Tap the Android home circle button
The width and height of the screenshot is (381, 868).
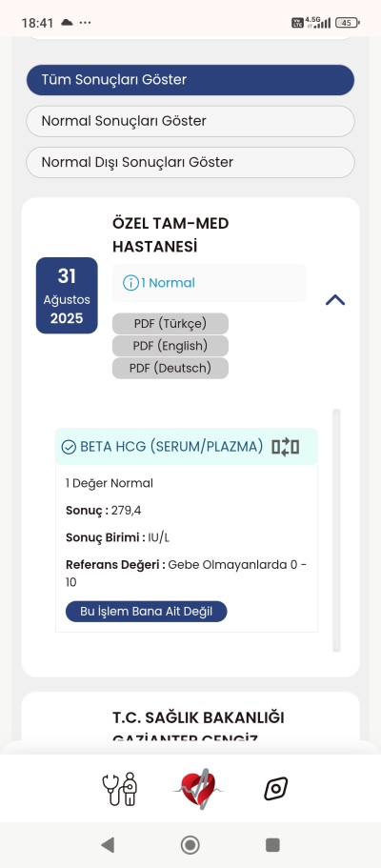click(x=190, y=845)
